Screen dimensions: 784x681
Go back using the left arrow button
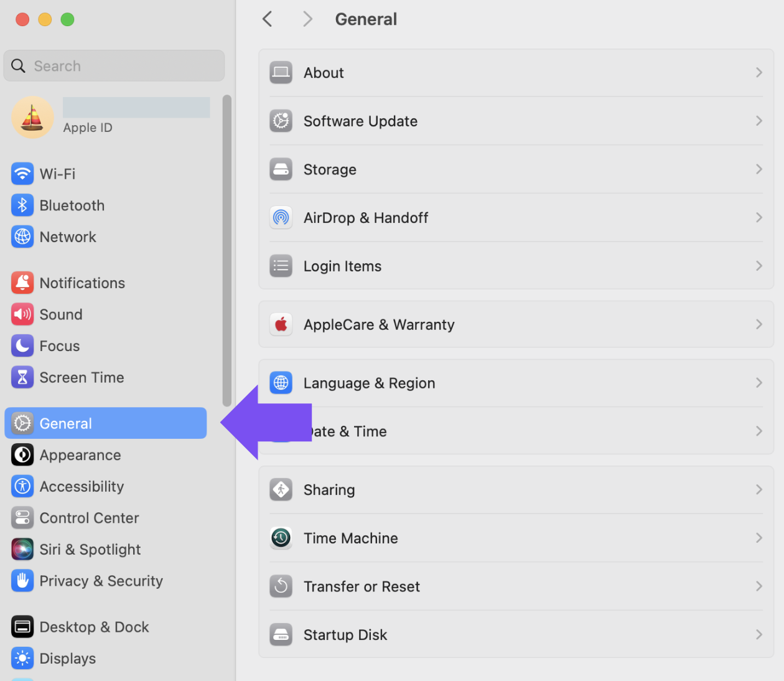(x=268, y=19)
